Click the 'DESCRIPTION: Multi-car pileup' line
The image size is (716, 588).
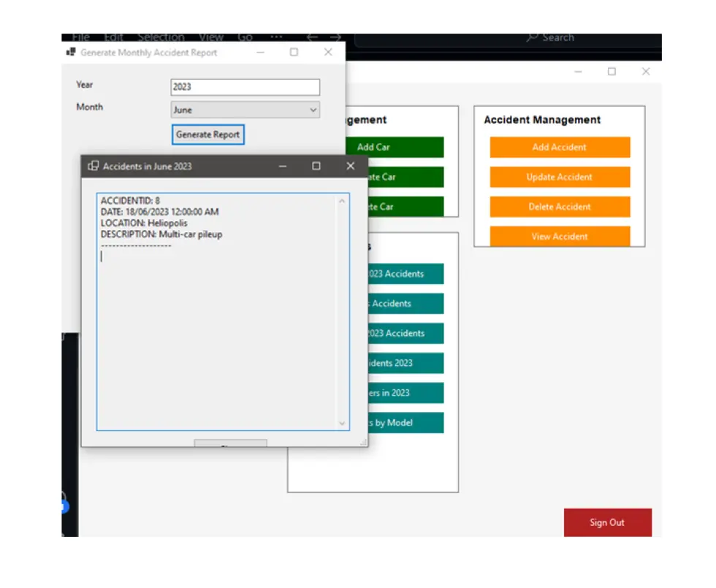point(161,234)
